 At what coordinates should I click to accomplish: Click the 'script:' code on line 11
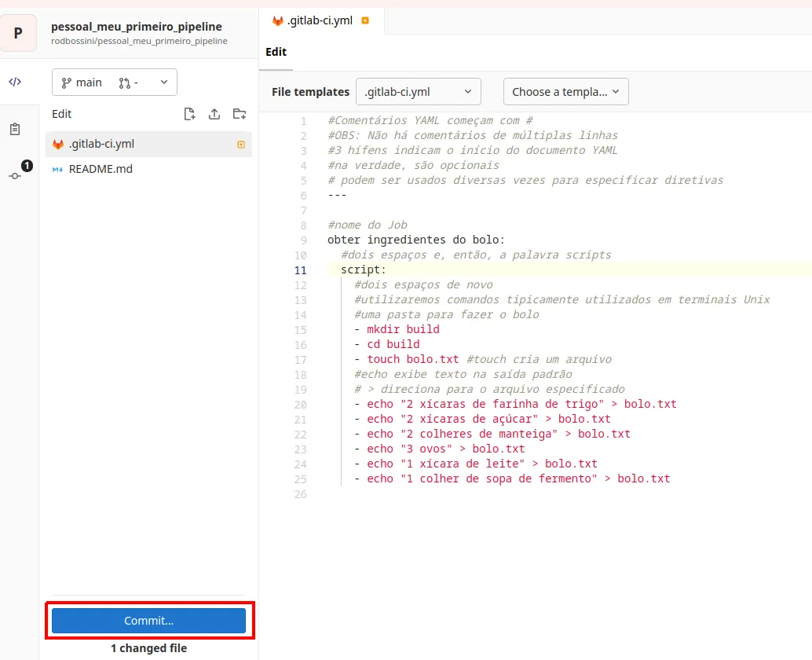tap(363, 269)
